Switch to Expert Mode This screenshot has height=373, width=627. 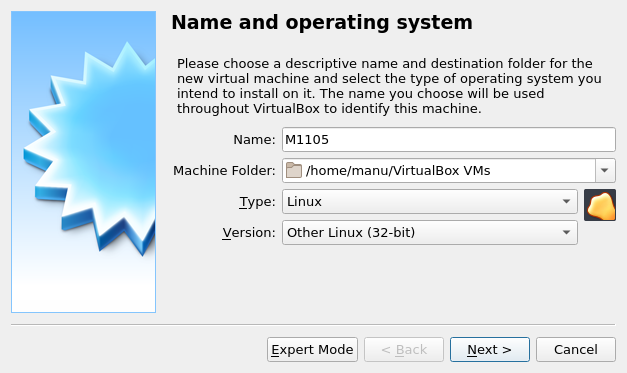pyautogui.click(x=312, y=349)
